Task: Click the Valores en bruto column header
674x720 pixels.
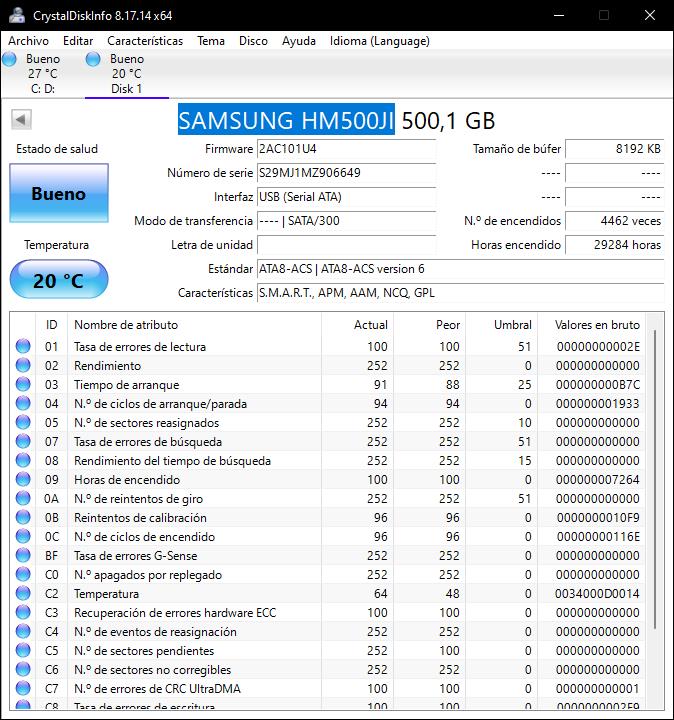Action: (x=592, y=325)
